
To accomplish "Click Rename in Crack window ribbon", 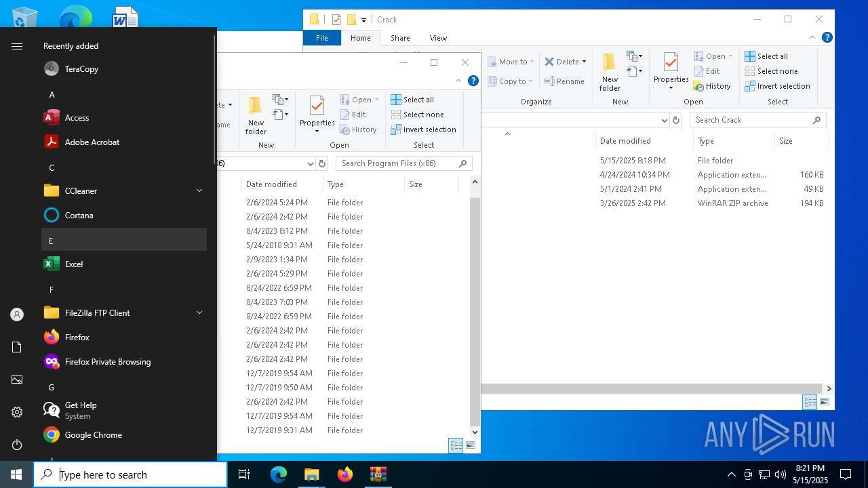I will pyautogui.click(x=564, y=81).
